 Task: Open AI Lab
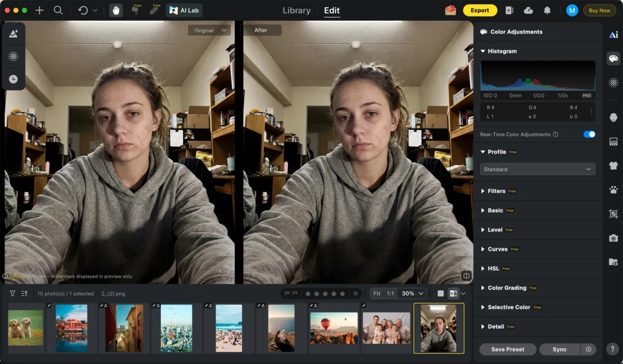point(184,10)
